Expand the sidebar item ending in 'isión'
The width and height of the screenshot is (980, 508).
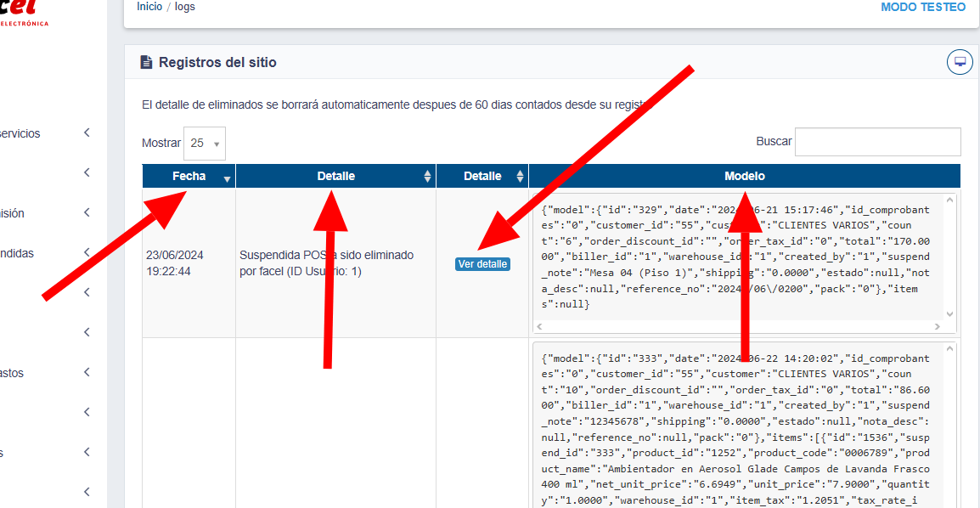click(x=87, y=213)
